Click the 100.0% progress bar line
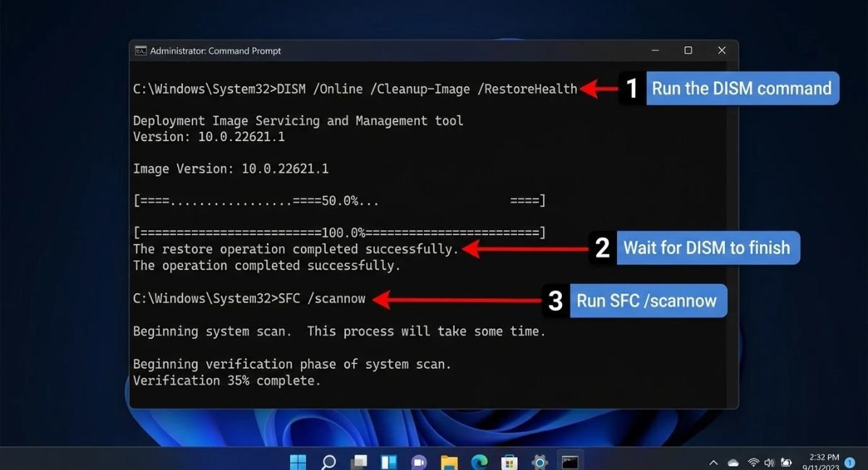 339,233
